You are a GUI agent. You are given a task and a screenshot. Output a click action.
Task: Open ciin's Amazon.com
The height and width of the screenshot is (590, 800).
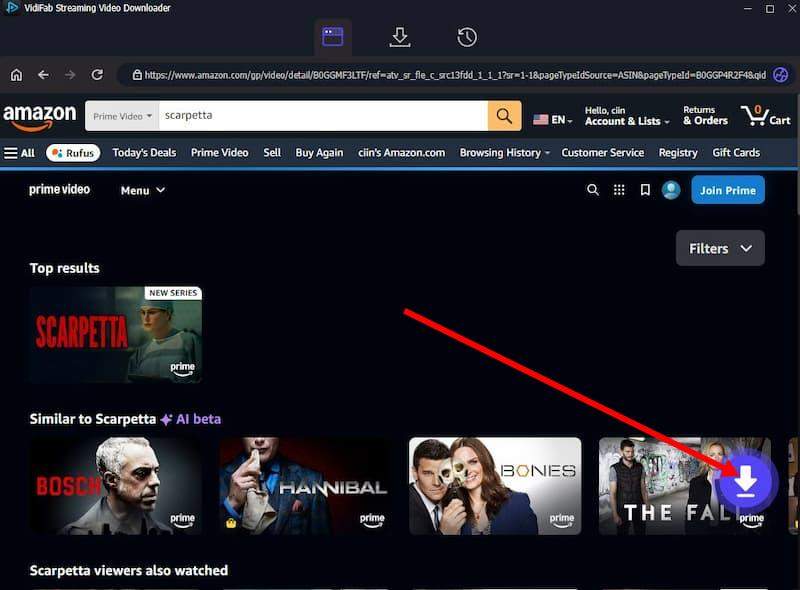click(402, 153)
